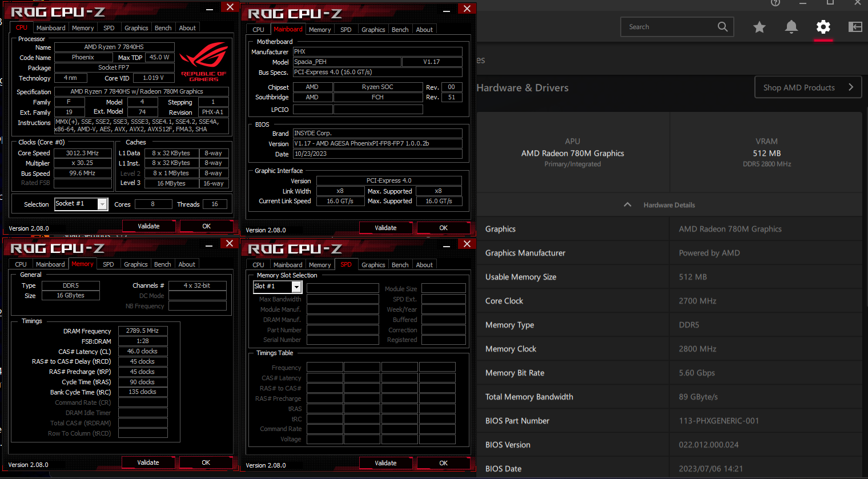Image resolution: width=868 pixels, height=479 pixels.
Task: Switch to Mainboard tab in CPU window
Action: click(x=51, y=28)
